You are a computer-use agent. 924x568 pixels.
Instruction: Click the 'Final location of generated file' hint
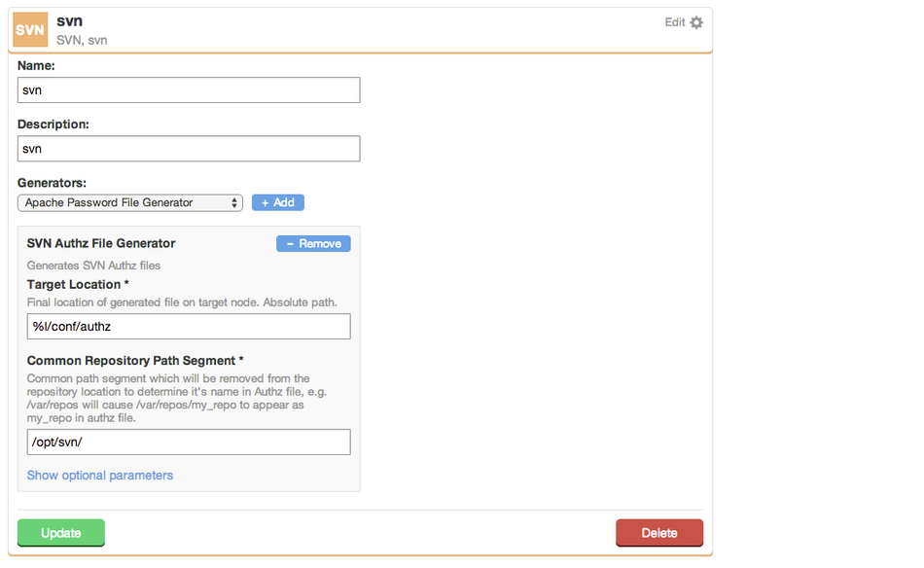pos(182,302)
